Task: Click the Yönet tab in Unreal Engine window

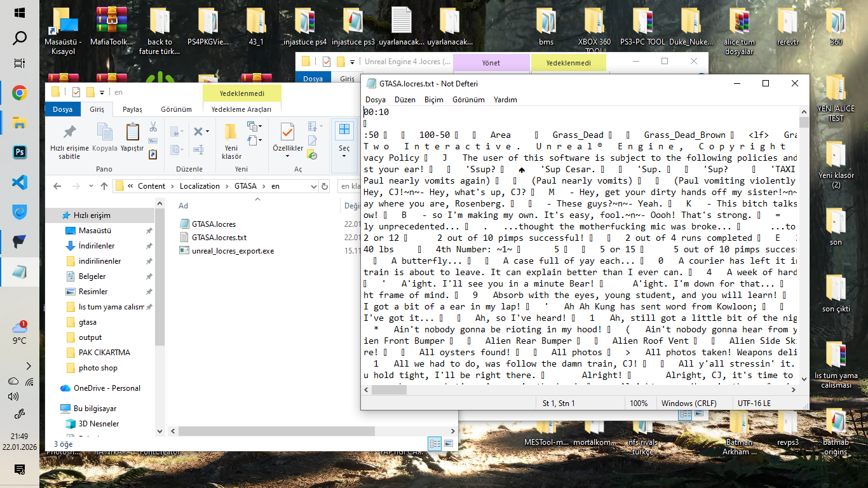Action: click(491, 63)
